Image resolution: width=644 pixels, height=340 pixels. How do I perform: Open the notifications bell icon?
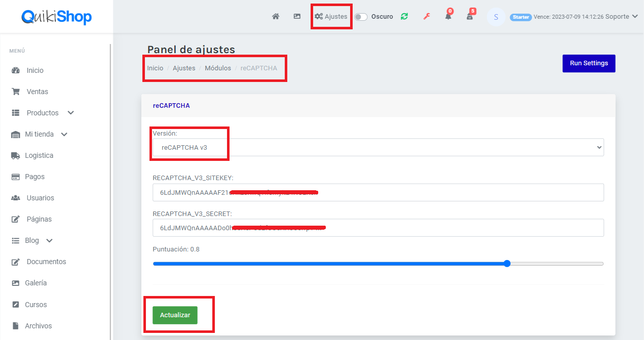click(448, 16)
